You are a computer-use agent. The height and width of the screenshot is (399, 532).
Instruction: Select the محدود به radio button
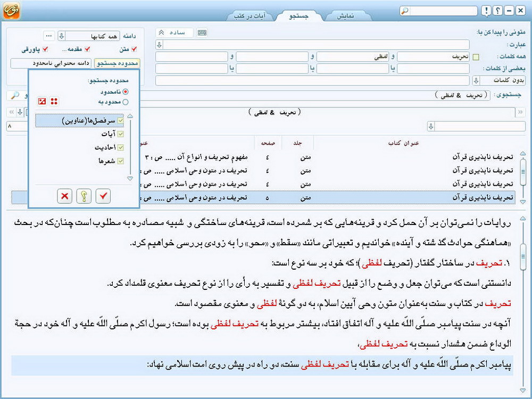[126, 102]
